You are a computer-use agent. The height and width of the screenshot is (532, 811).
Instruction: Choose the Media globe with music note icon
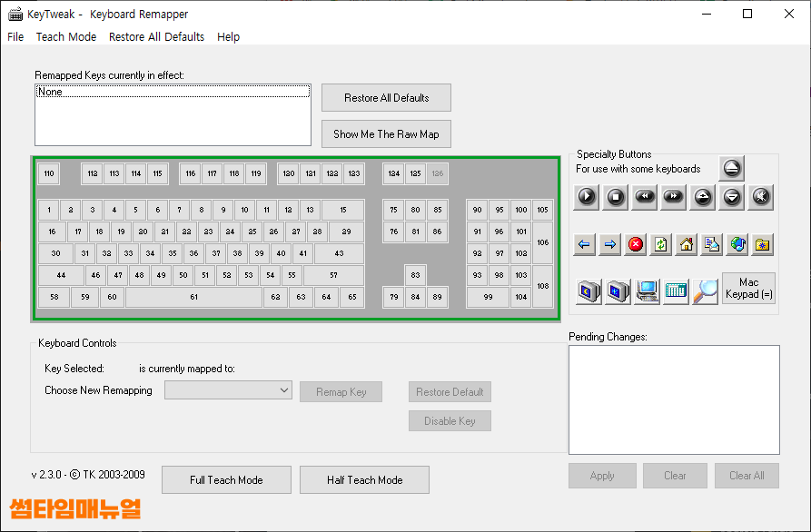(x=737, y=244)
